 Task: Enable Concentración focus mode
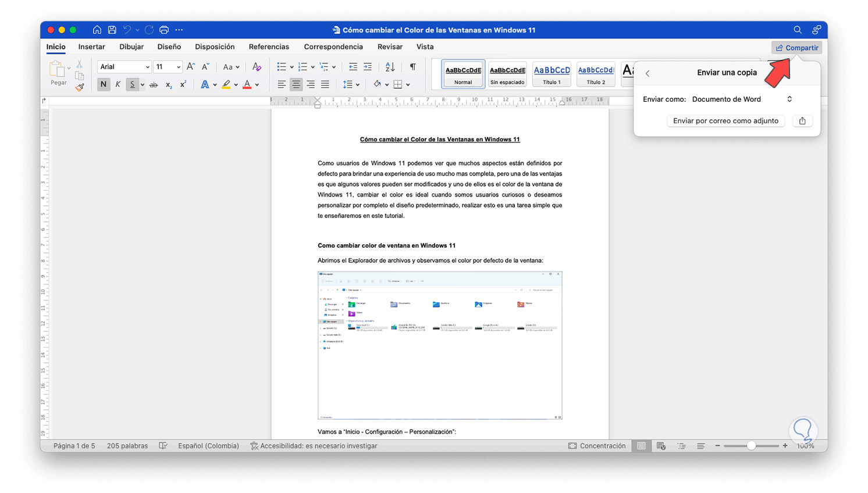click(597, 446)
